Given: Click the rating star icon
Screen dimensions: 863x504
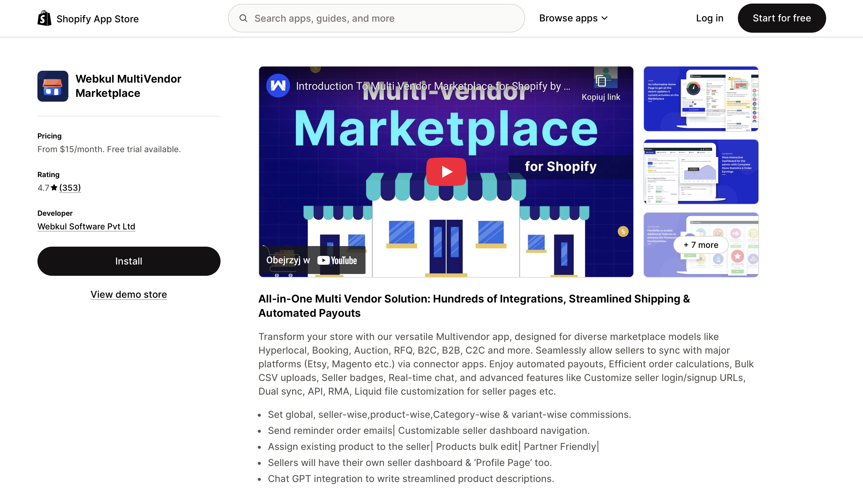Looking at the screenshot, I should [54, 187].
